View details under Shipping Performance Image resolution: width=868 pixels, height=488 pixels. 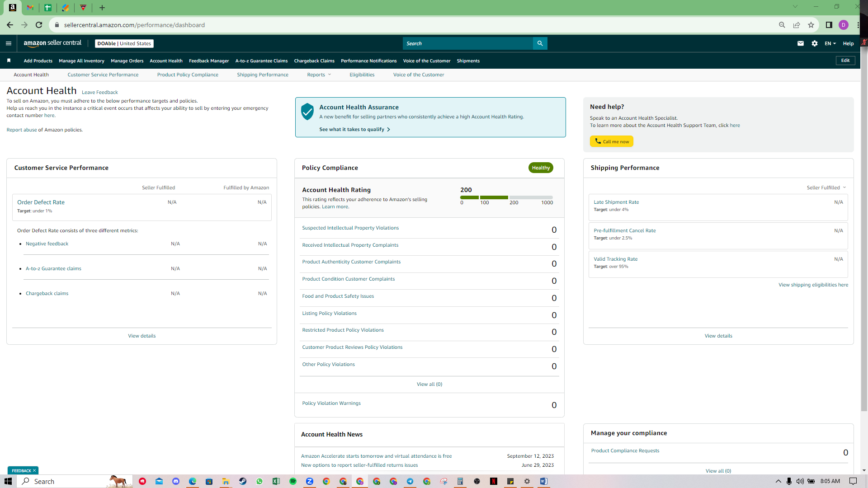coord(718,336)
